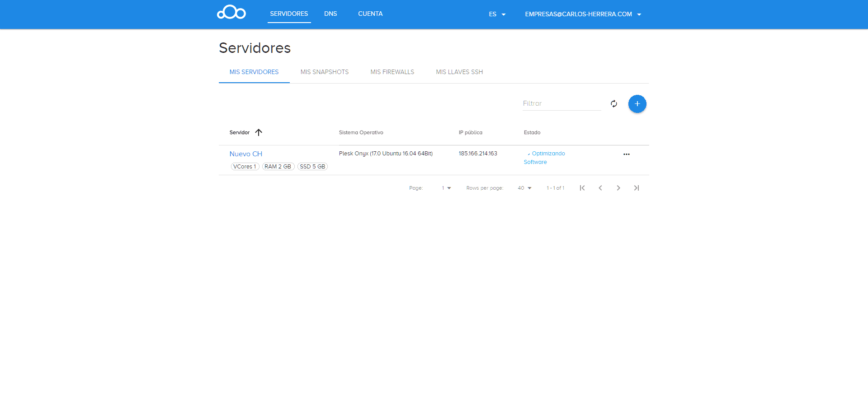Sort by Servidor using the arrow icon

coord(259,132)
